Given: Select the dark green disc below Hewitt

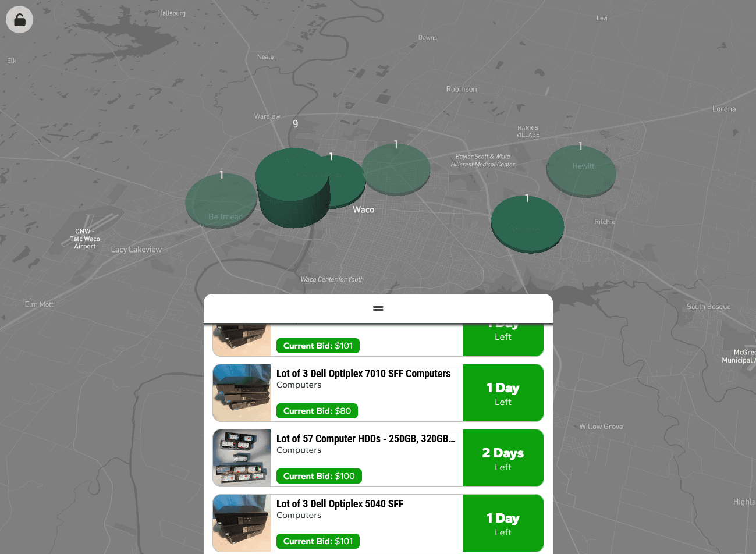Looking at the screenshot, I should (x=527, y=224).
